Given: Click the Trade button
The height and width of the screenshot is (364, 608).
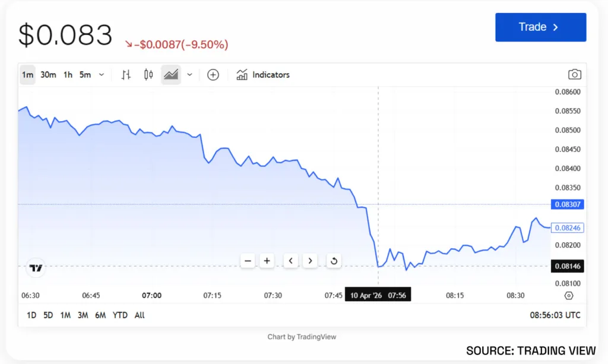Looking at the screenshot, I should tap(540, 27).
